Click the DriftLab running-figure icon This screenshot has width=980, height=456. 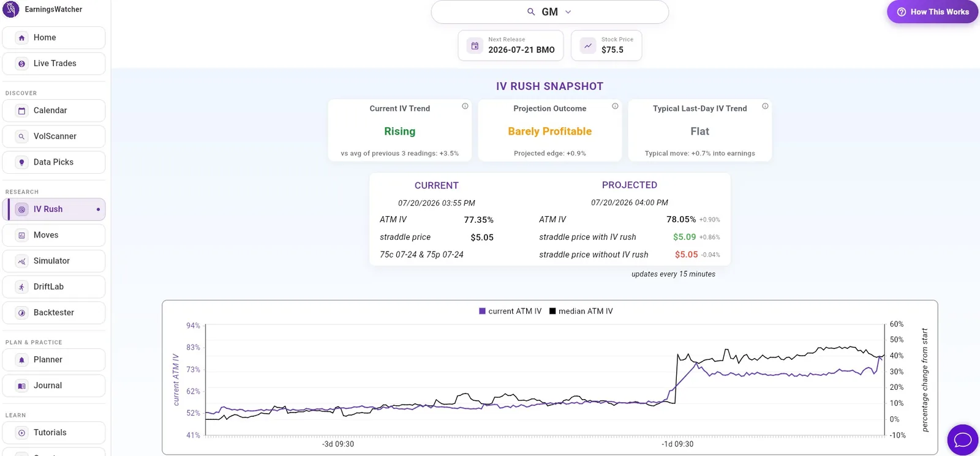tap(22, 287)
